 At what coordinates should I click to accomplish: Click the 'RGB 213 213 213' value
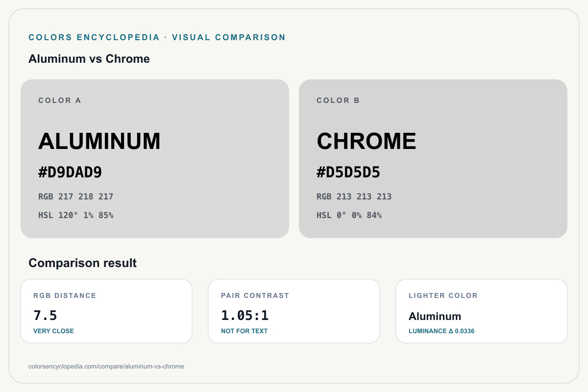point(354,196)
